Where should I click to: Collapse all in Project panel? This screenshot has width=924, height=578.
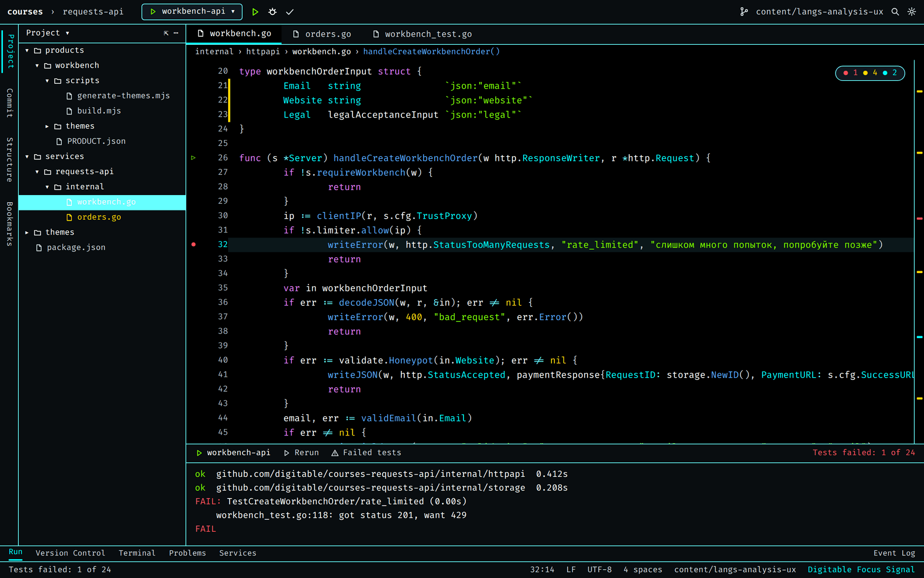(166, 33)
